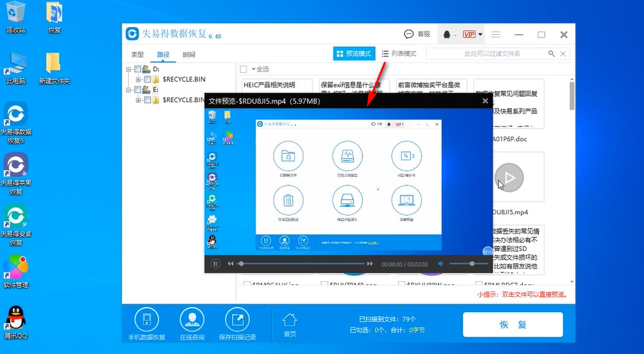Open the bell notifications icon
This screenshot has height=354, width=644.
[x=447, y=35]
